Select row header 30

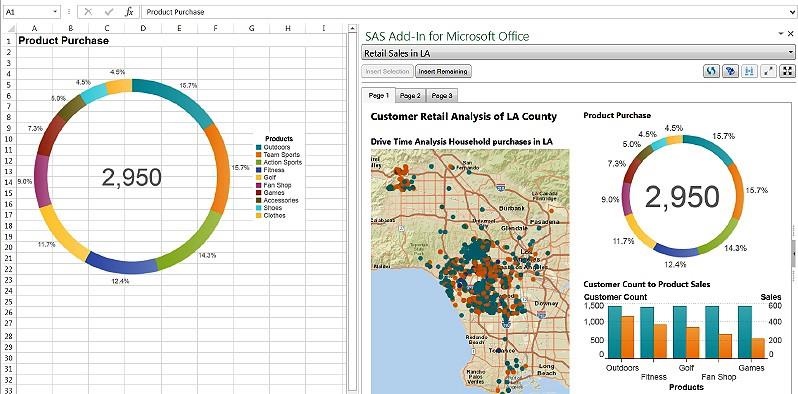coord(8,357)
